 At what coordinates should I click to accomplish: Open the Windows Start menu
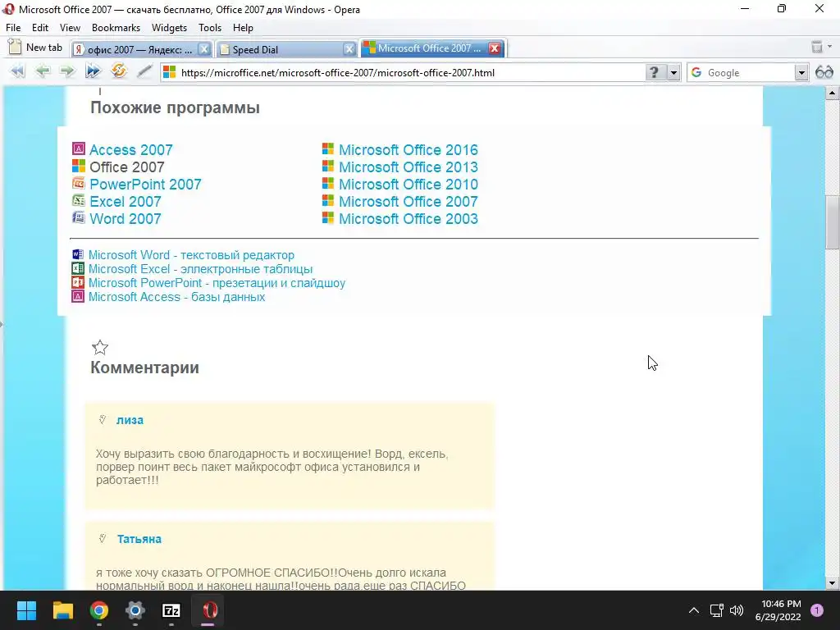pyautogui.click(x=26, y=610)
